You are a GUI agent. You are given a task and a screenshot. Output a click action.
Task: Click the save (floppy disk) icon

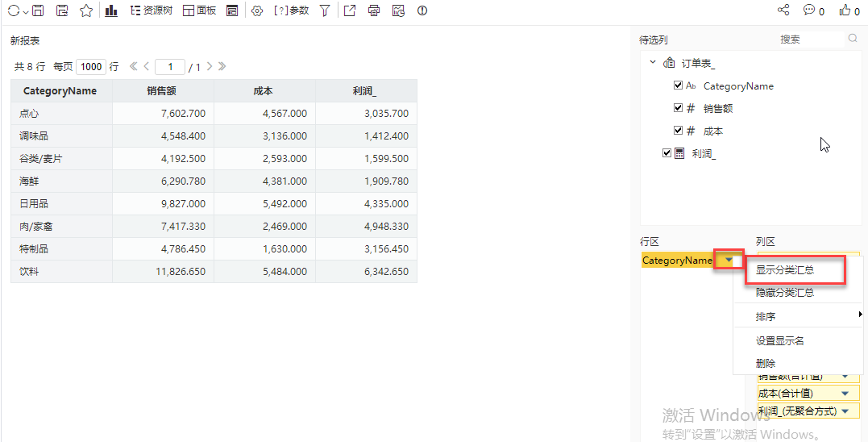[x=38, y=10]
